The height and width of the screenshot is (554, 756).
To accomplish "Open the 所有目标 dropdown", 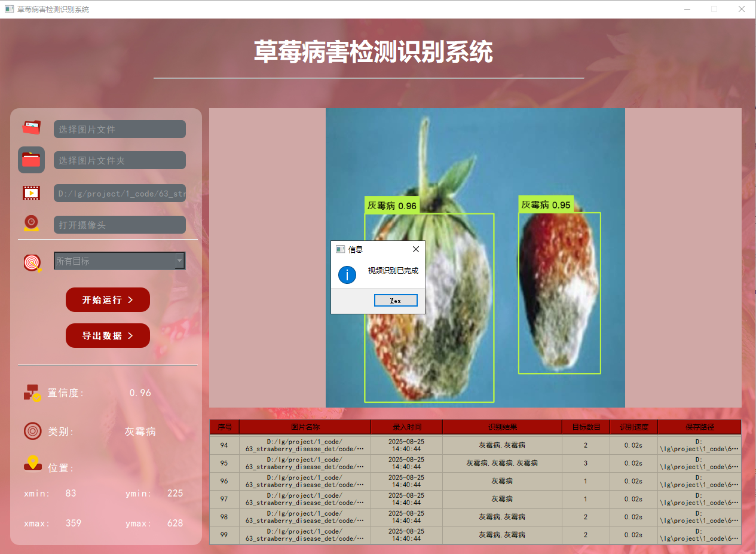I will pyautogui.click(x=120, y=261).
